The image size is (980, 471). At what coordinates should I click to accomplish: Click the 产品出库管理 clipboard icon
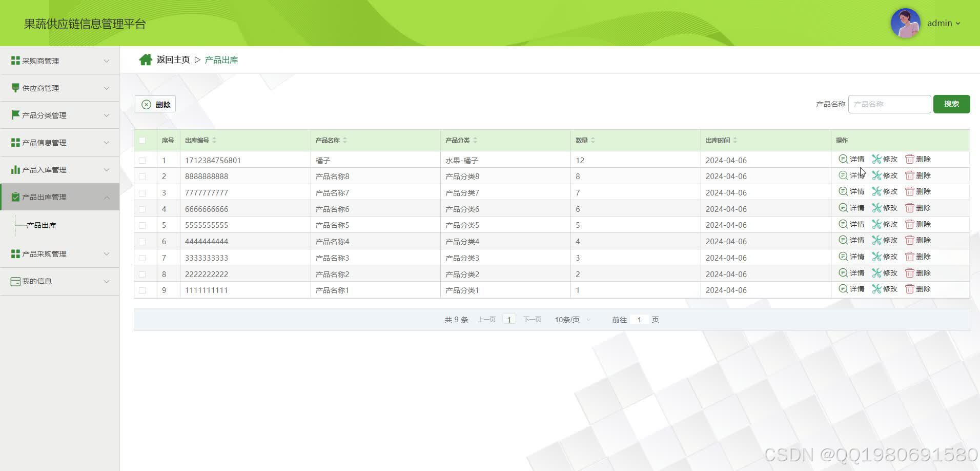(15, 197)
